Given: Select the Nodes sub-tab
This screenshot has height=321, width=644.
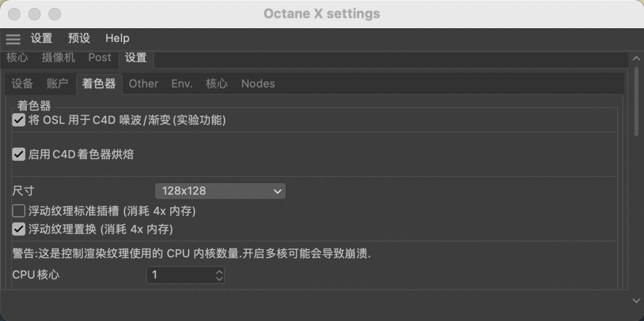Looking at the screenshot, I should 258,84.
